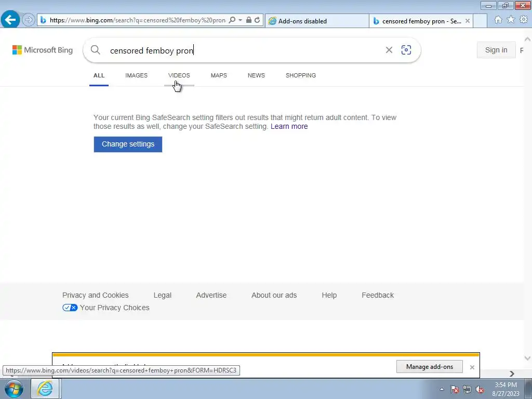Clear the search query with the X icon
The width and height of the screenshot is (532, 399).
click(x=389, y=50)
